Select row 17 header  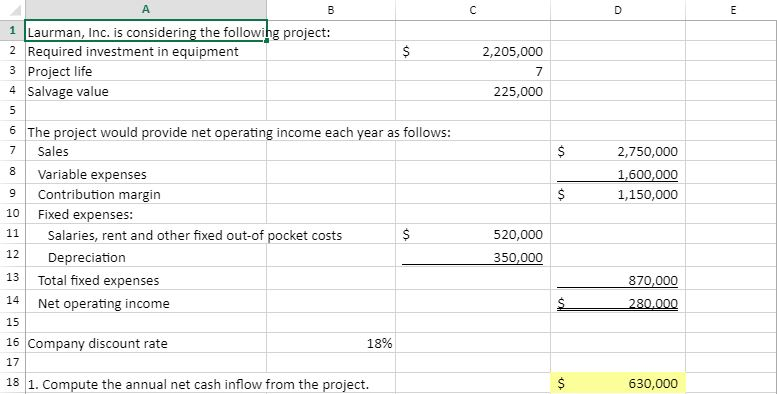(x=12, y=362)
